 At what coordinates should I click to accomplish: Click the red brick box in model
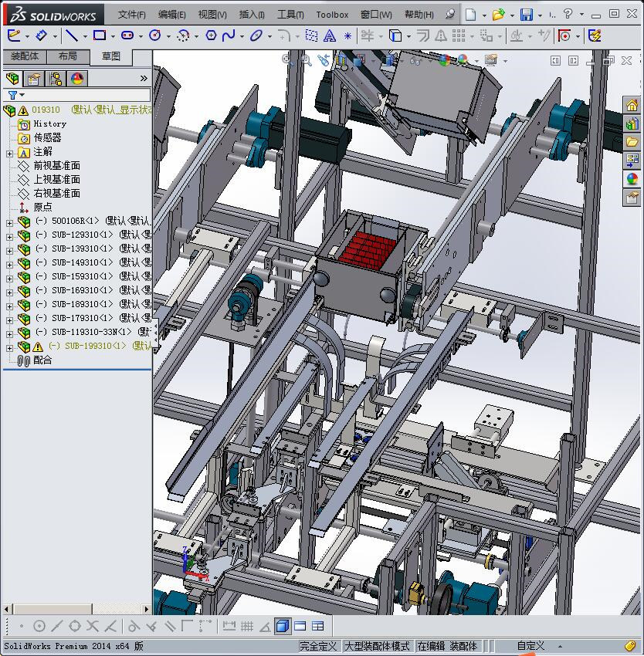coord(368,250)
